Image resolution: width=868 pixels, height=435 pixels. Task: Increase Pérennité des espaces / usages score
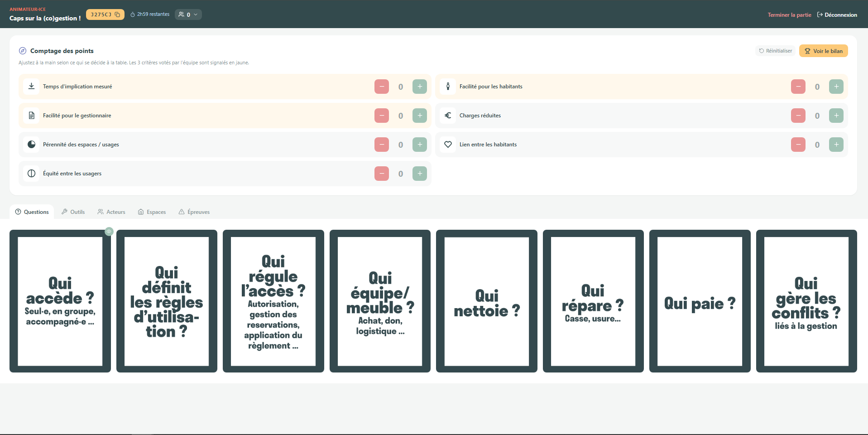point(420,145)
